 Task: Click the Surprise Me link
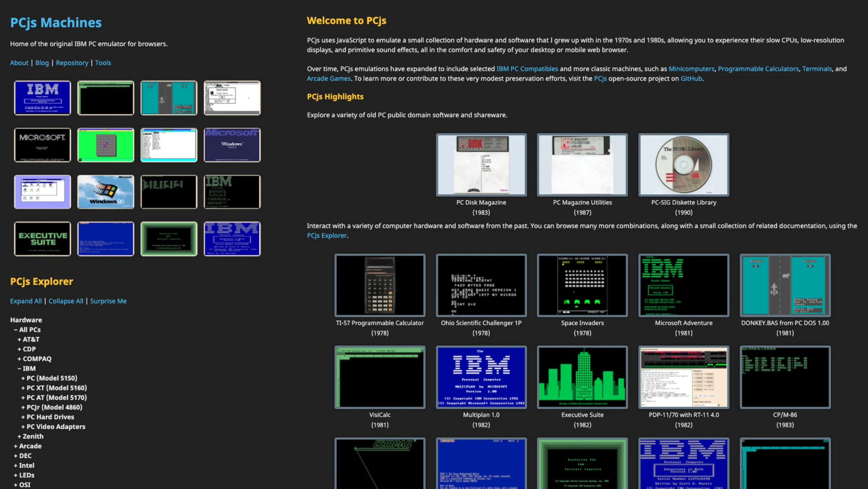[108, 301]
